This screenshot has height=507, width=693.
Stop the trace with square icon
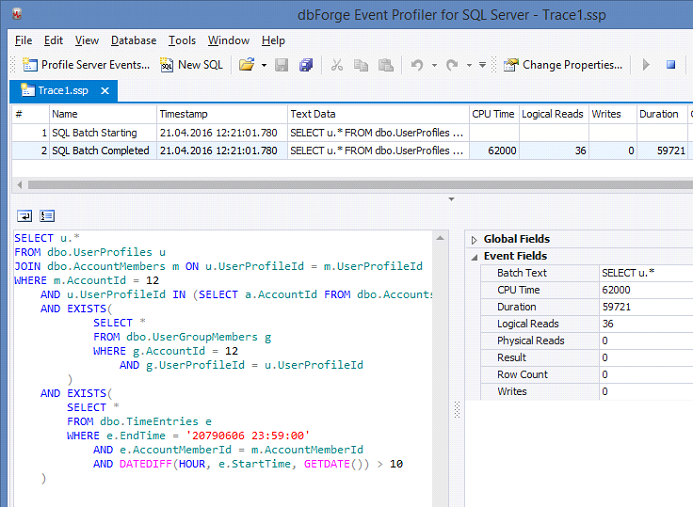click(x=671, y=65)
